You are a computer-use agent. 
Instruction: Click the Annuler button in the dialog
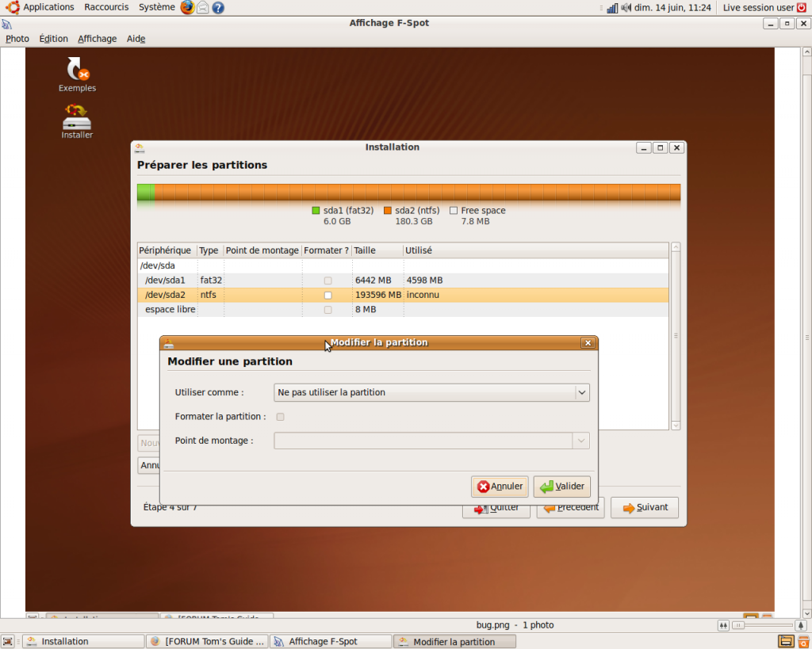coord(500,487)
